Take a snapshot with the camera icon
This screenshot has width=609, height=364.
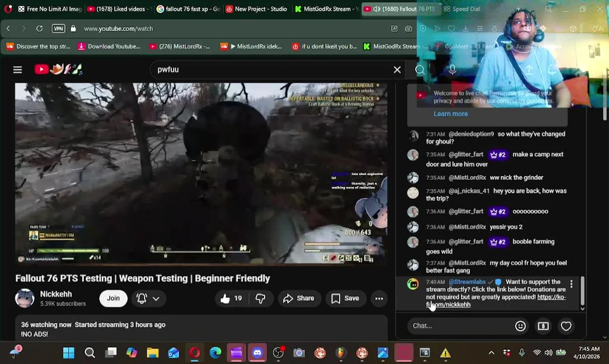tap(409, 29)
